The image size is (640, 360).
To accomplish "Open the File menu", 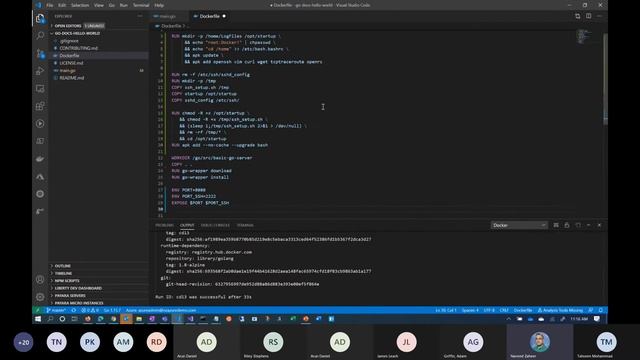I will tap(50, 5).
